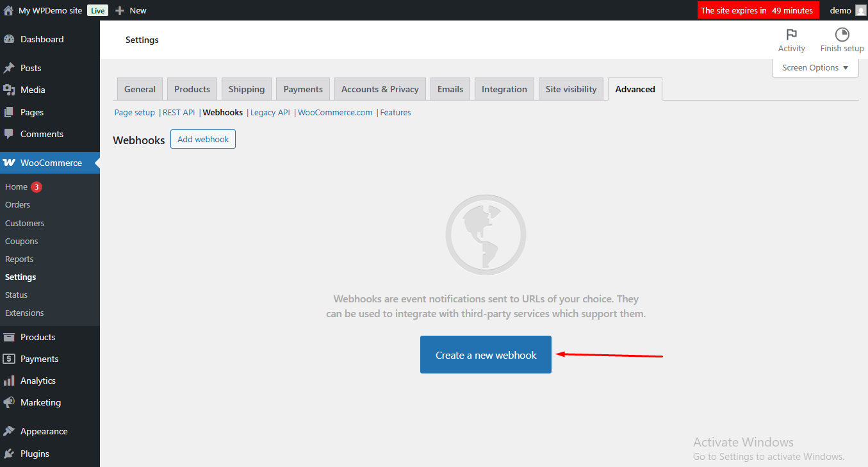Click the Plugins plug icon
Image resolution: width=868 pixels, height=467 pixels.
coord(9,454)
